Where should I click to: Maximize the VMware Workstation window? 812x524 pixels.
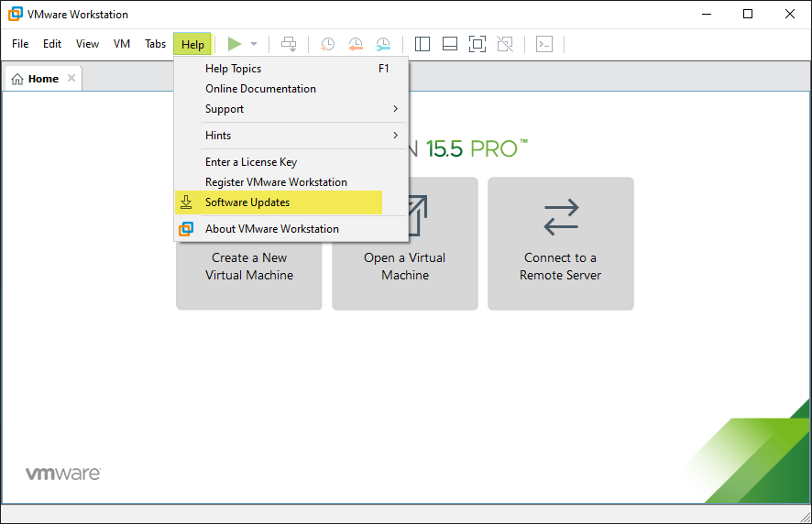click(748, 14)
